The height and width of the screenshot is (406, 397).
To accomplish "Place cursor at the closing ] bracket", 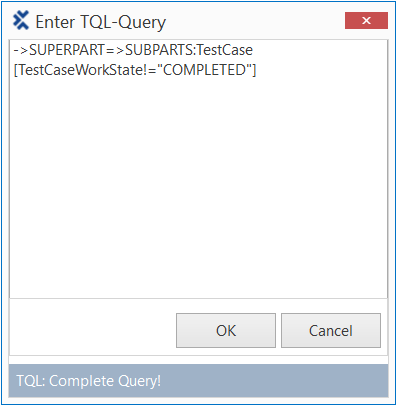I will pos(254,70).
